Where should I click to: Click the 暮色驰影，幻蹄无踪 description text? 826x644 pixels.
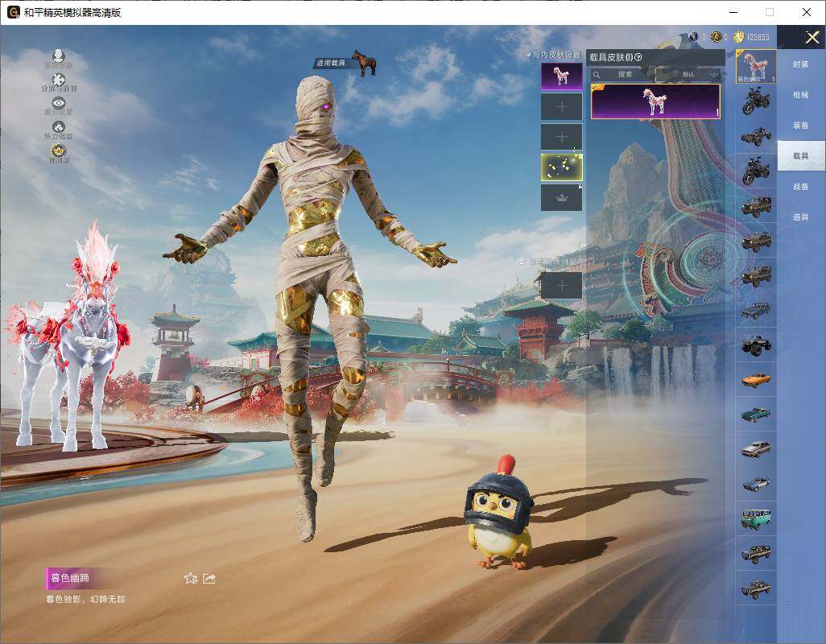(86, 599)
